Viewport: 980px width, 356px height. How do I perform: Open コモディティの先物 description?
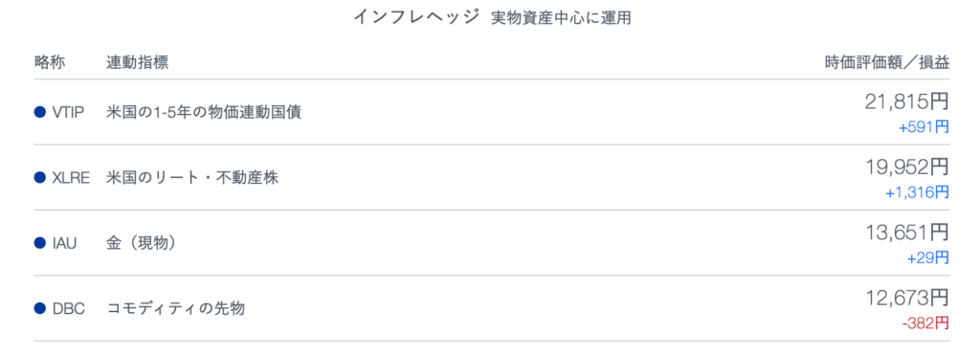coord(176,308)
